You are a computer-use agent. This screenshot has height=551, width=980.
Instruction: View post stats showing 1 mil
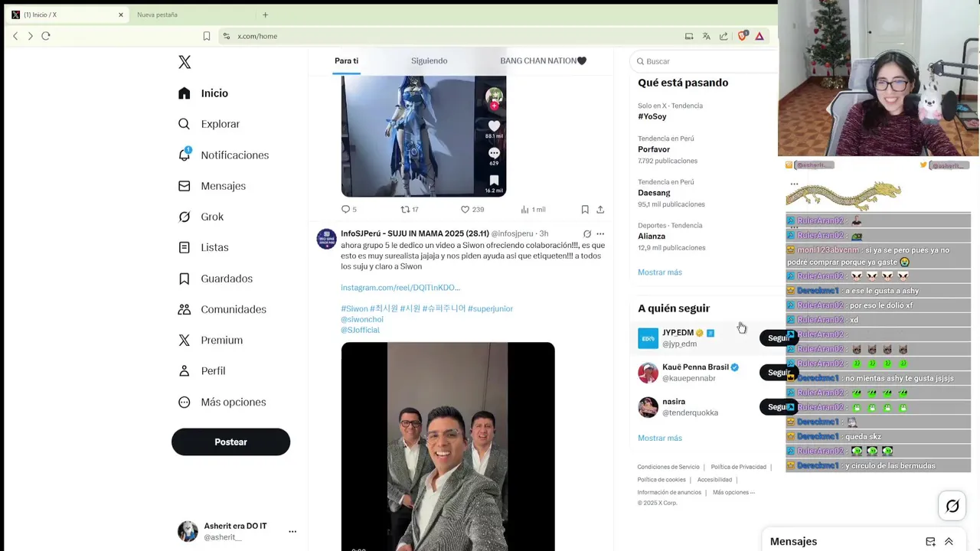(533, 209)
